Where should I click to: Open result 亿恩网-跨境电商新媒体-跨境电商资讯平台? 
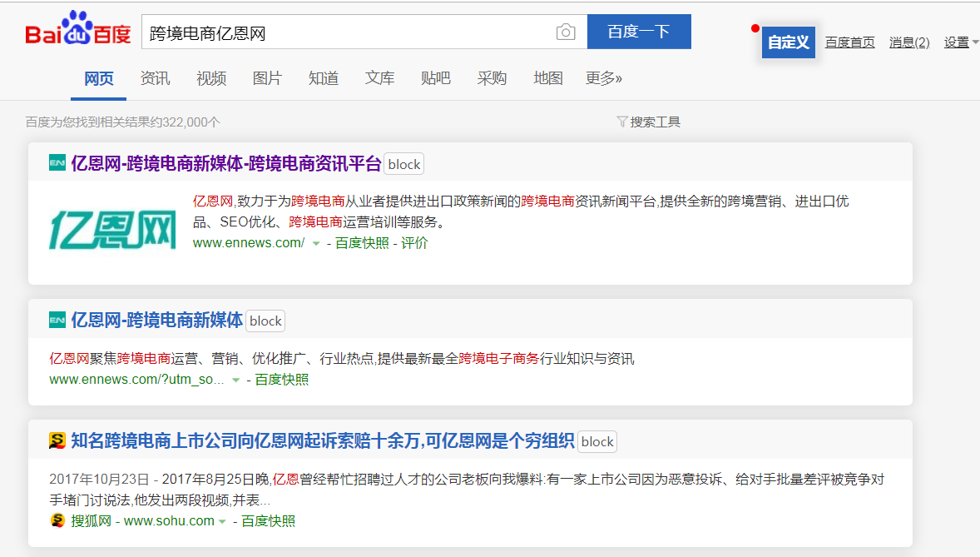(225, 163)
